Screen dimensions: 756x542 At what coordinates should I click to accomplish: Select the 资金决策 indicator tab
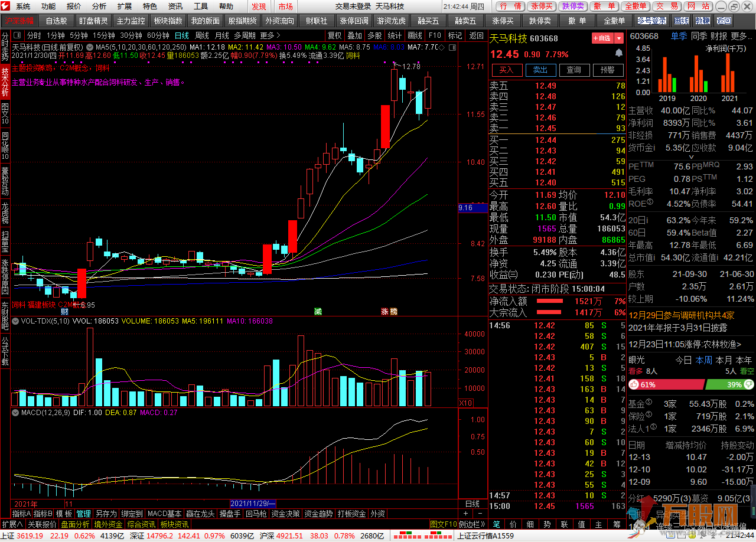click(x=286, y=514)
